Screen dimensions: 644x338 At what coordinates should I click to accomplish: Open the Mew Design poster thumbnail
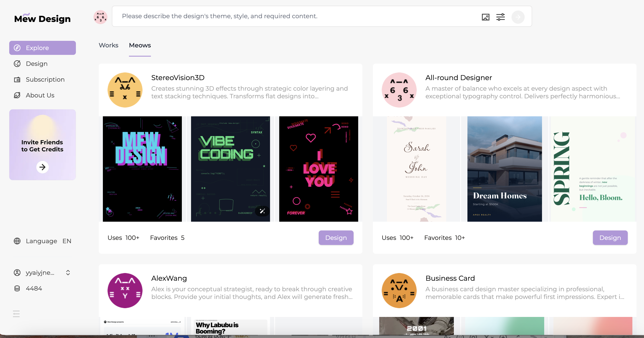click(x=142, y=169)
